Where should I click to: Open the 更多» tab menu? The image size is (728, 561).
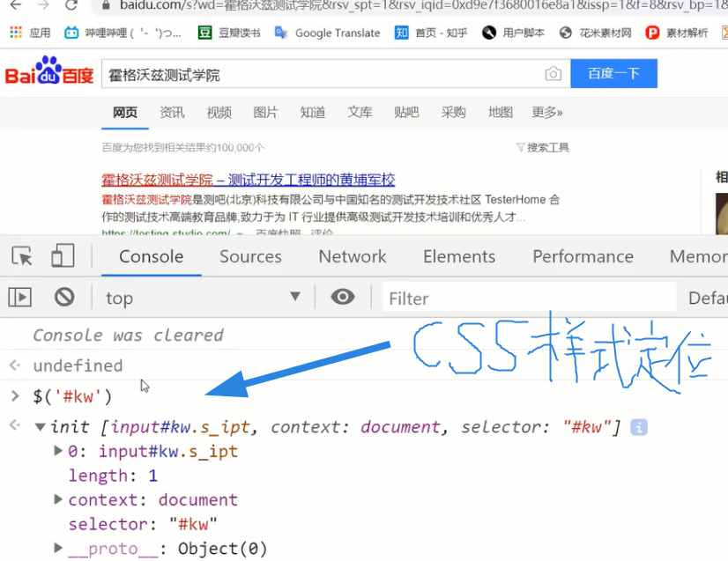(547, 113)
